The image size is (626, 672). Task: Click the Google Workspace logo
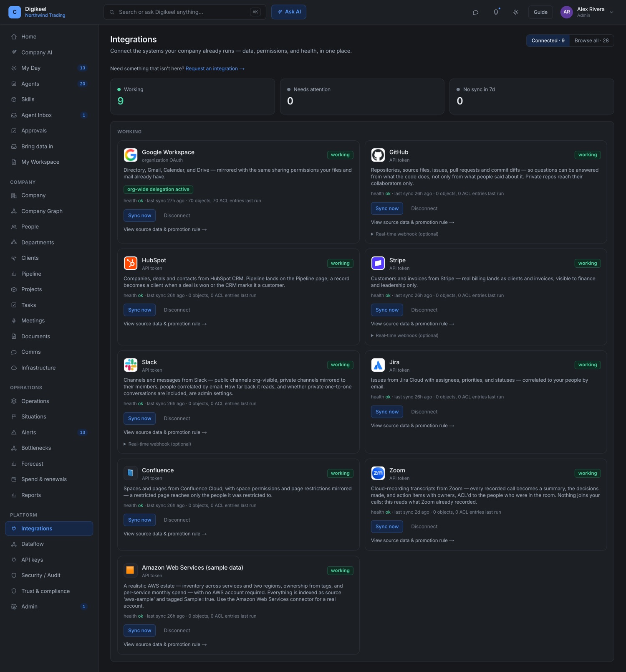point(131,155)
